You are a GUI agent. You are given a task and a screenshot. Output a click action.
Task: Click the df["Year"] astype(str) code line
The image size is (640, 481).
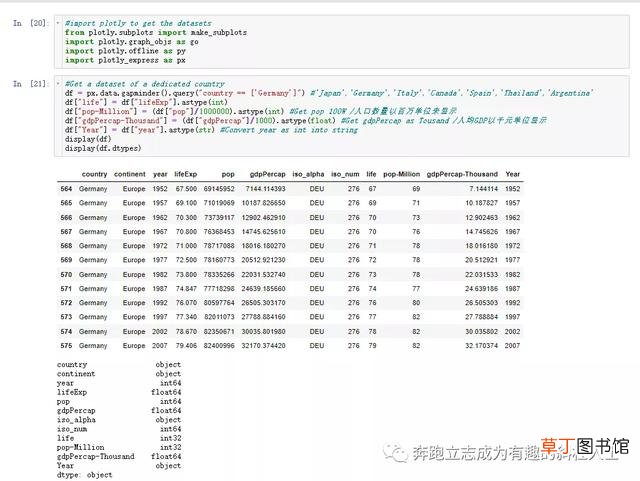(x=211, y=130)
